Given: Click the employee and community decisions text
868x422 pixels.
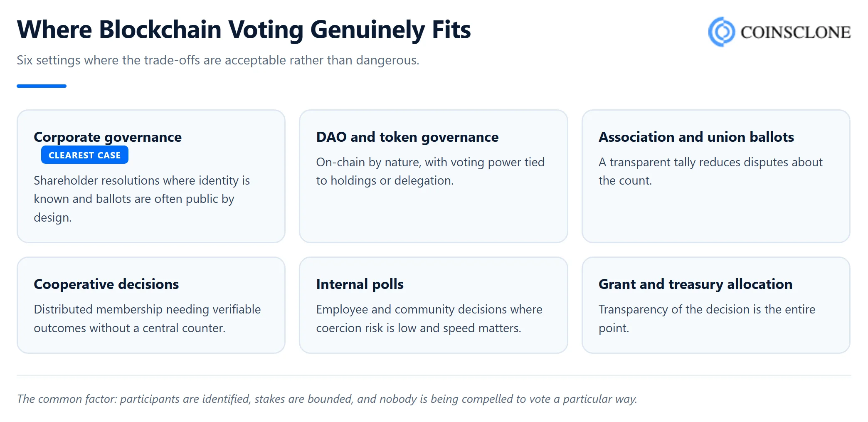Looking at the screenshot, I should 429,318.
